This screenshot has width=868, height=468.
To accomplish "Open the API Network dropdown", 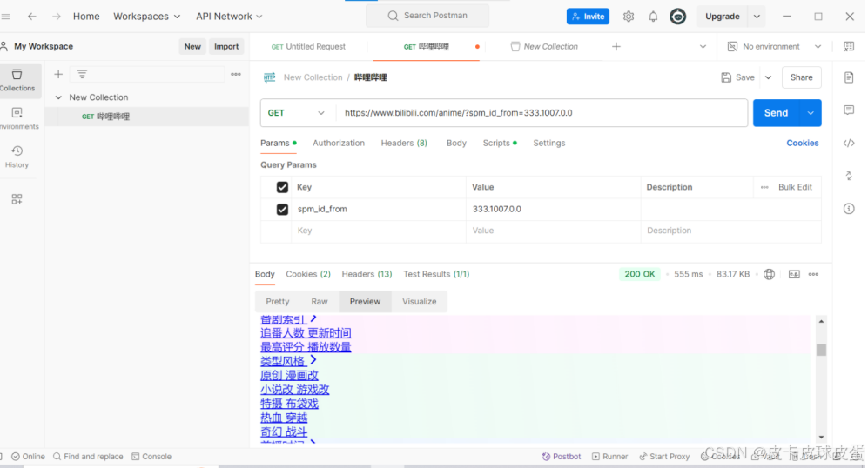I will 229,17.
